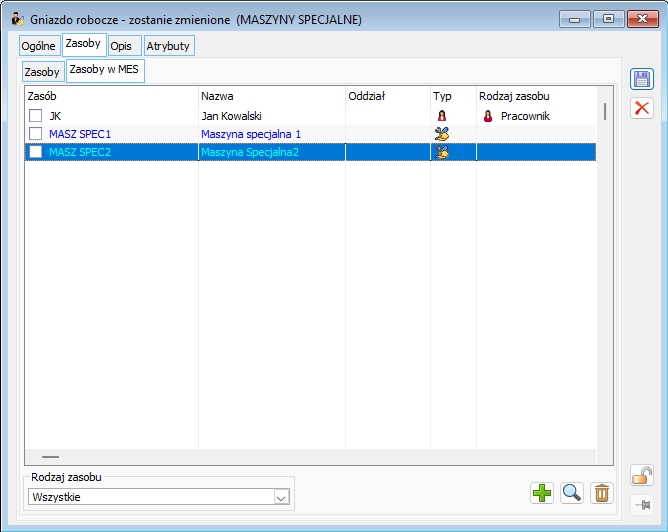The image size is (668, 532).
Task: Select the Zasoby w MES subtab
Action: tap(105, 70)
